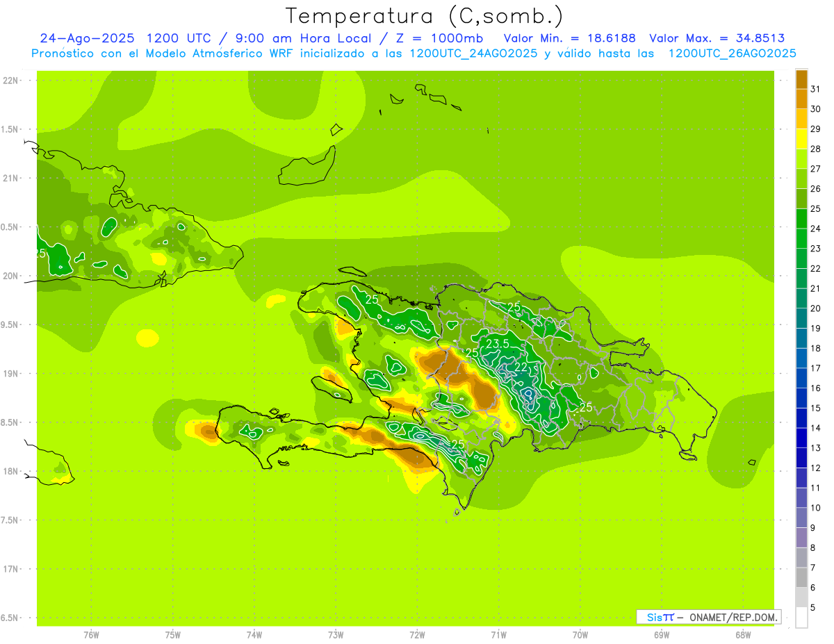This screenshot has width=834, height=644.
Task: Click the 'Valor Max. = 34.8513' text
Action: point(717,38)
